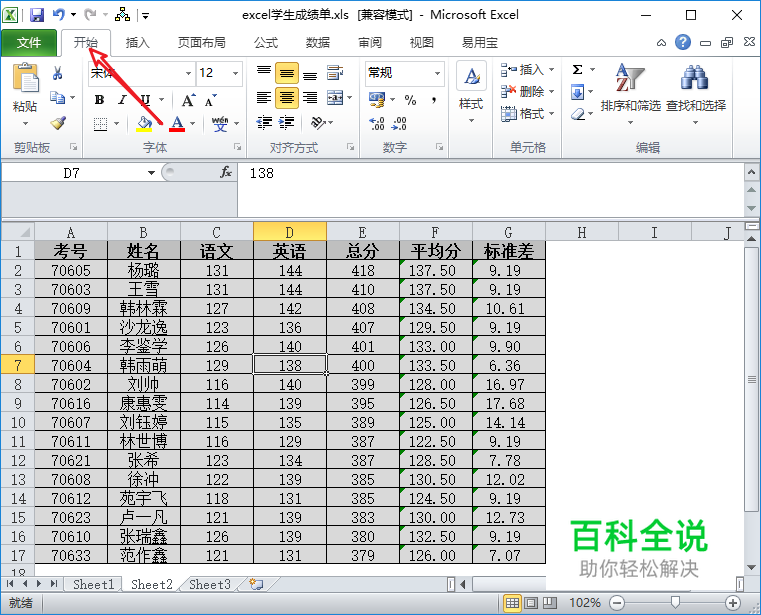The image size is (761, 615).
Task: Open the 文件 File tab
Action: pos(29,43)
